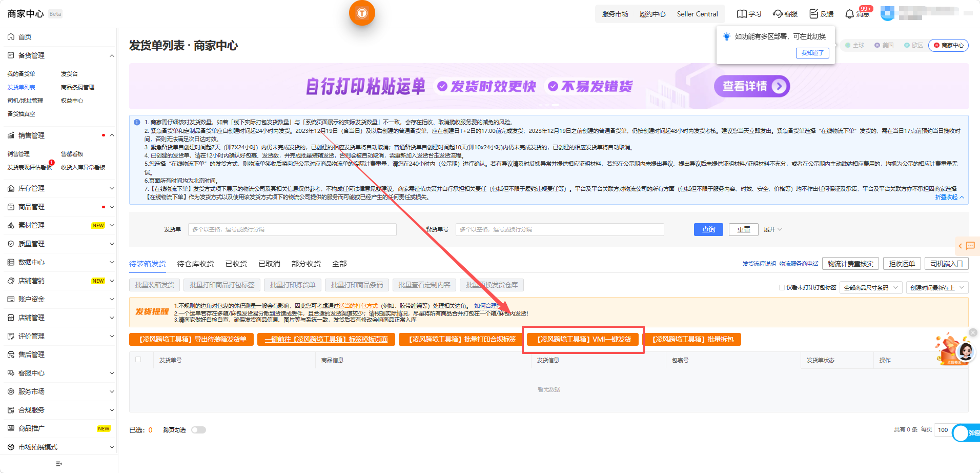Check 仅看未打印打包签 option

[x=782, y=288]
